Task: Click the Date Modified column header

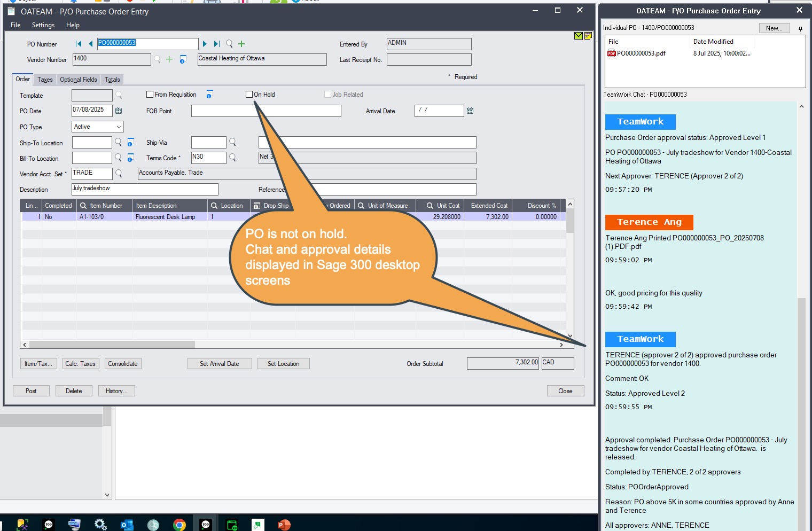Action: 721,42
